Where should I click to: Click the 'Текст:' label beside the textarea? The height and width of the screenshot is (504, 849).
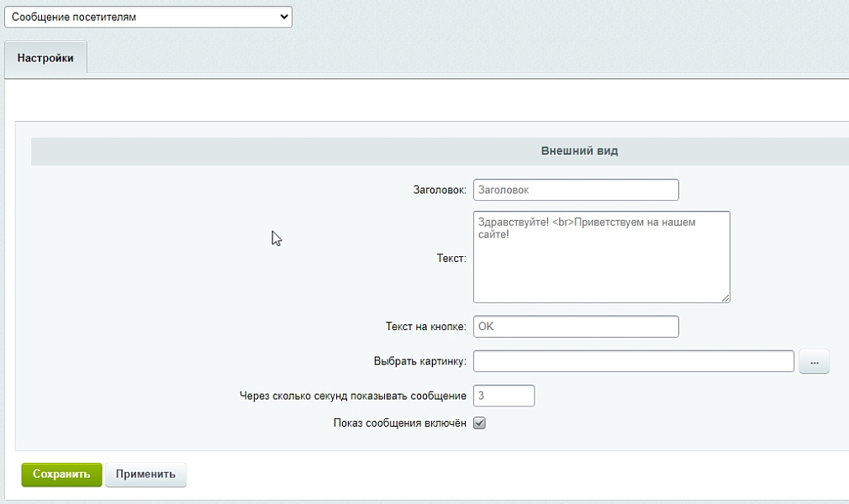tap(451, 259)
